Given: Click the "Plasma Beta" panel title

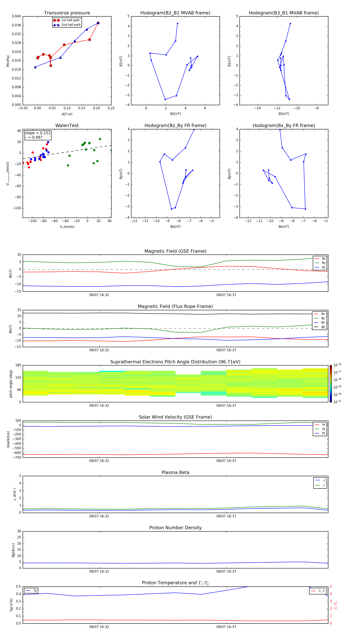Looking at the screenshot, I should click(175, 472).
